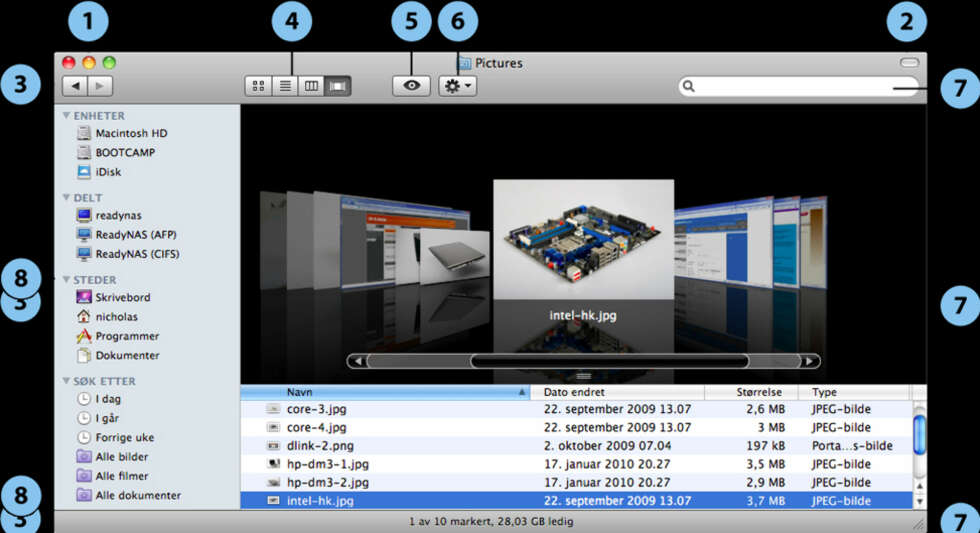This screenshot has width=980, height=533.
Task: Switch to icon view
Action: point(258,86)
